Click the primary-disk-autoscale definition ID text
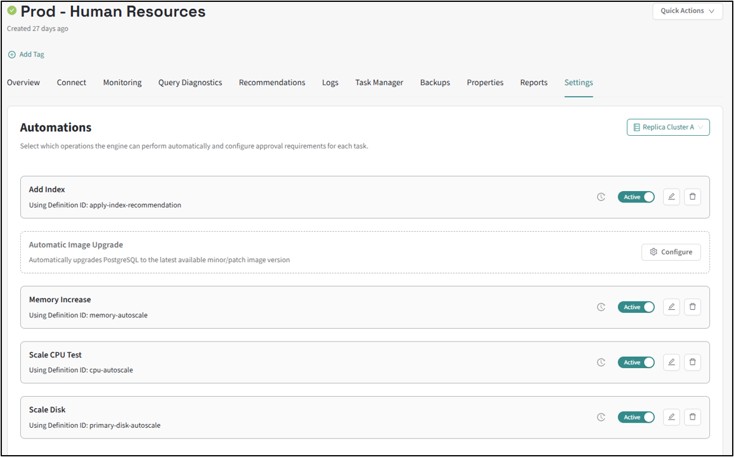 click(125, 425)
